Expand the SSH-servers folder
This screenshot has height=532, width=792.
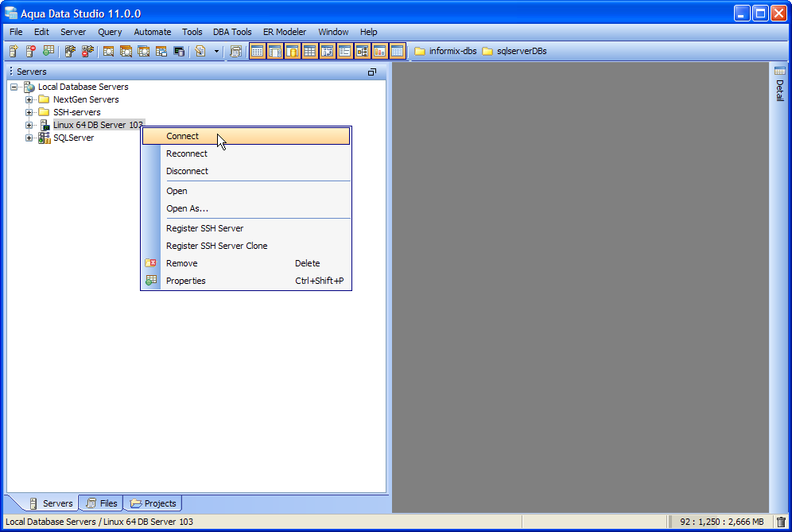coord(29,112)
